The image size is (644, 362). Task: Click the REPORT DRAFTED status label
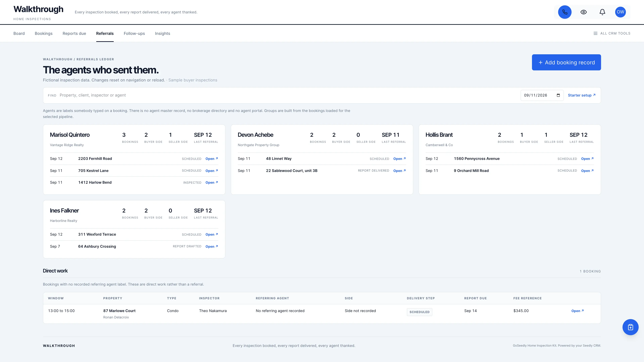click(187, 246)
